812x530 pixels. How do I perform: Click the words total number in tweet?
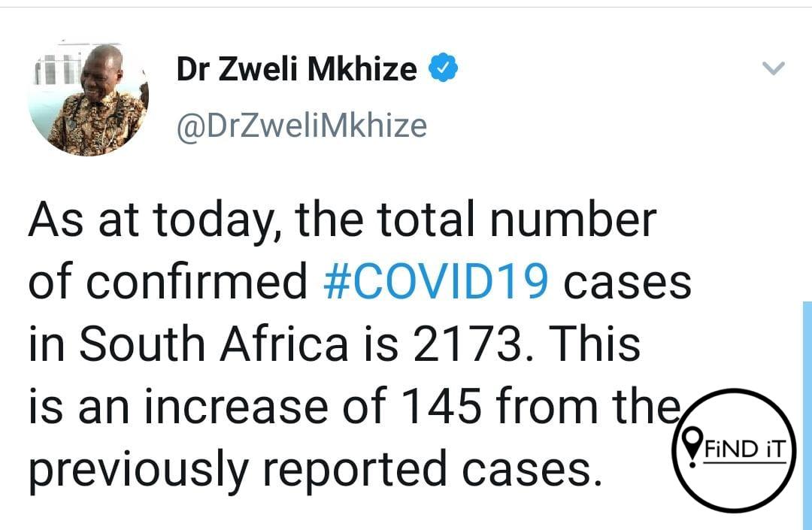[517, 220]
